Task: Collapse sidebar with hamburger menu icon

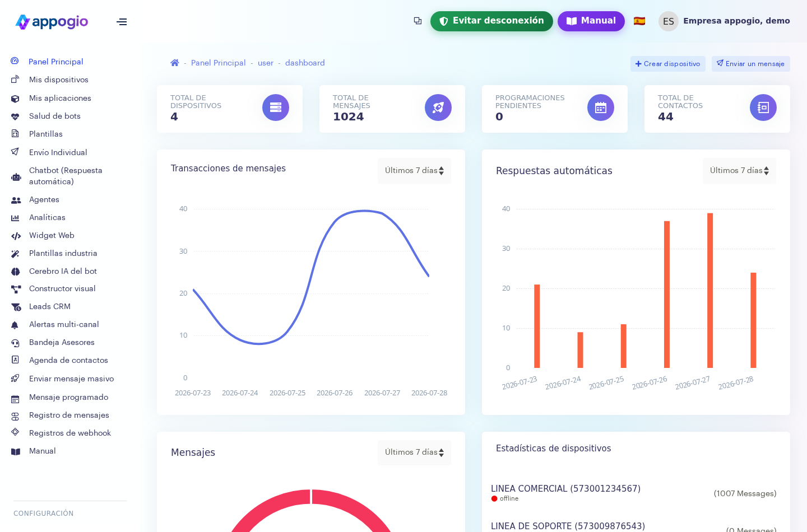Action: click(122, 22)
